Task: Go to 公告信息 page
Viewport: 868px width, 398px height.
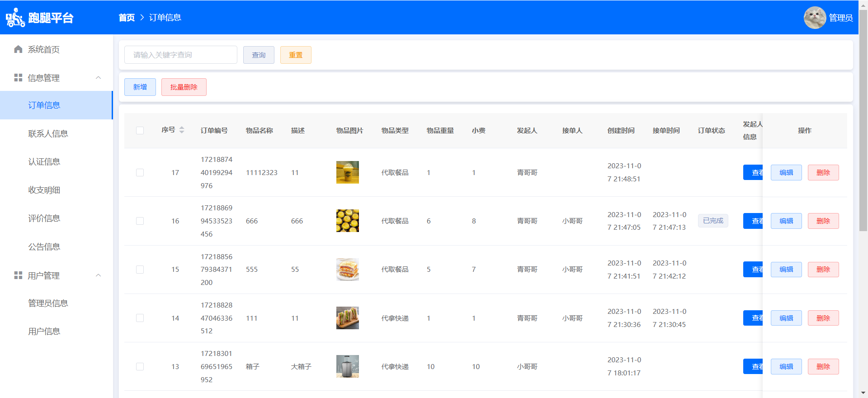Action: pyautogui.click(x=57, y=246)
